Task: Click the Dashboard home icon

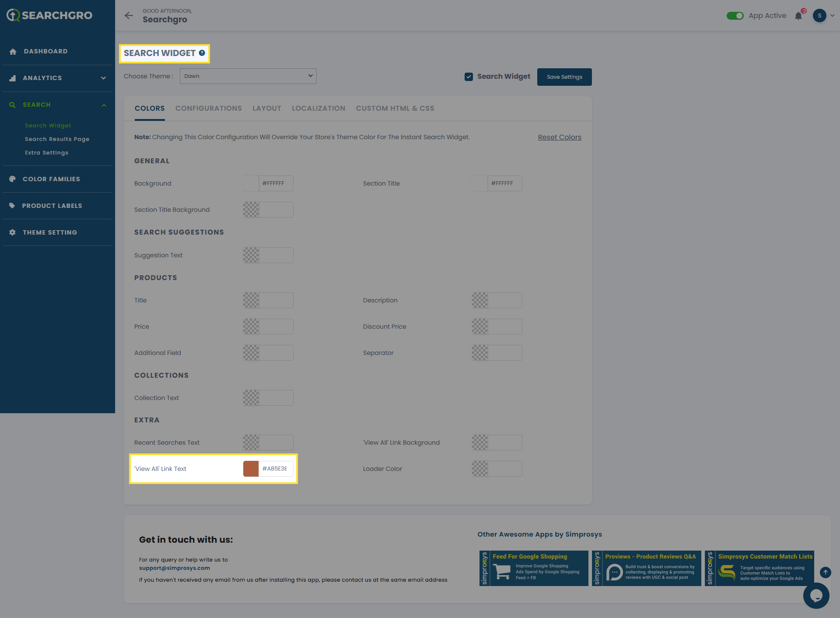Action: [13, 52]
